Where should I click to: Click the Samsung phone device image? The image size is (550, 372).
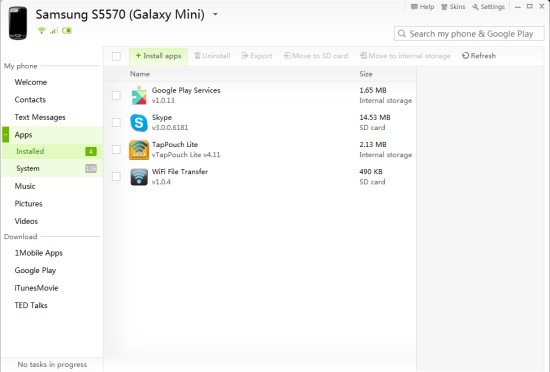pyautogui.click(x=18, y=23)
